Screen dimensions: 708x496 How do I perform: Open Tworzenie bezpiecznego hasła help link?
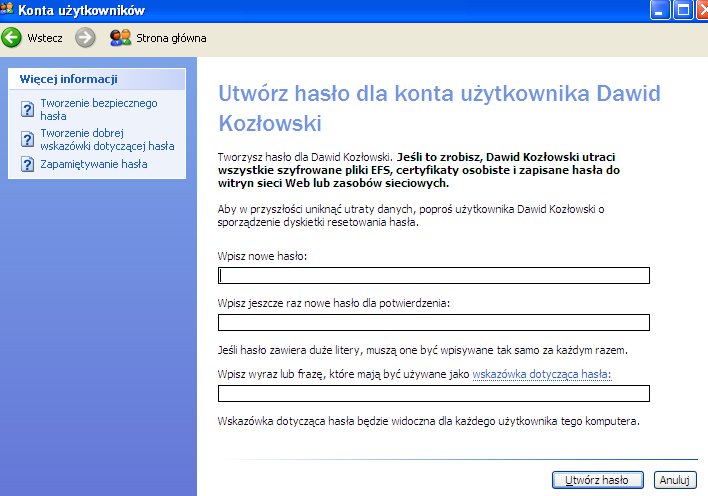point(99,109)
